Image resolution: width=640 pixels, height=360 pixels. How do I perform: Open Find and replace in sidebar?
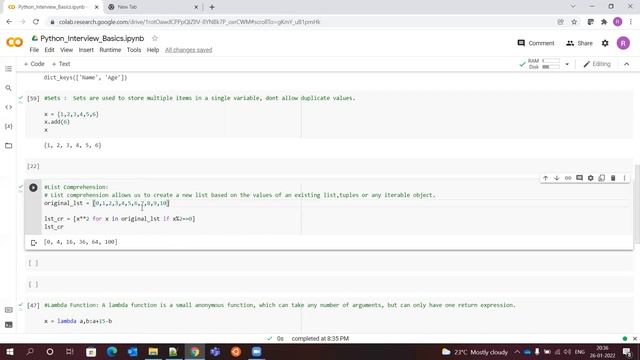coord(8,88)
